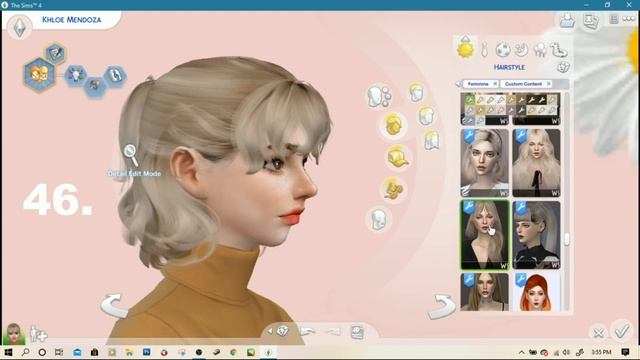Enter Detail Edit Mode via magnifier
This screenshot has height=360, width=640.
(130, 154)
